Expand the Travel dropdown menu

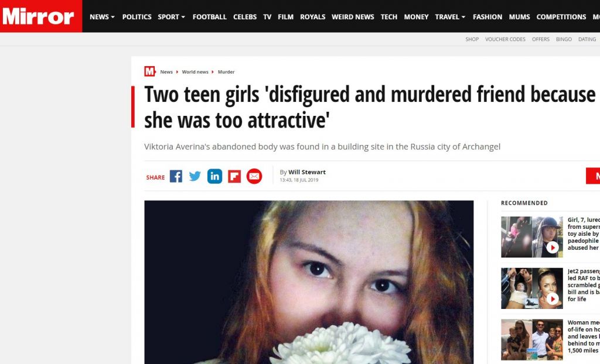click(x=451, y=17)
